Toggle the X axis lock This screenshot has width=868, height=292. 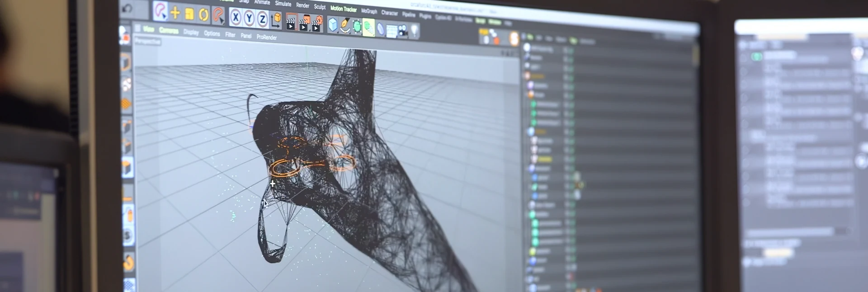(x=236, y=17)
